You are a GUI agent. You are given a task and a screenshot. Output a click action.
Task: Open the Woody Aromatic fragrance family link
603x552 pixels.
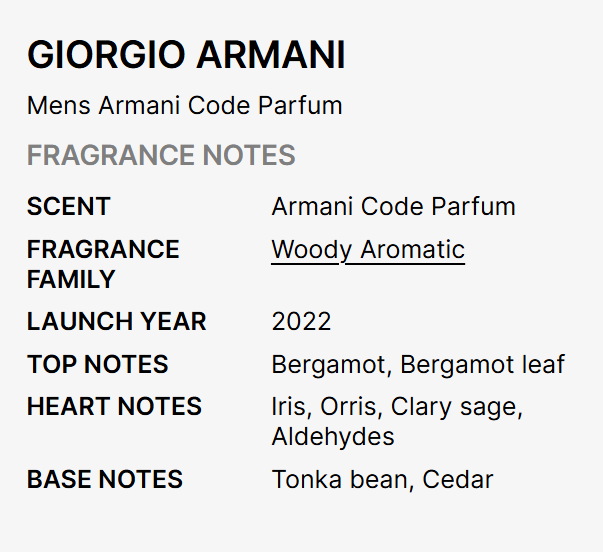click(367, 250)
